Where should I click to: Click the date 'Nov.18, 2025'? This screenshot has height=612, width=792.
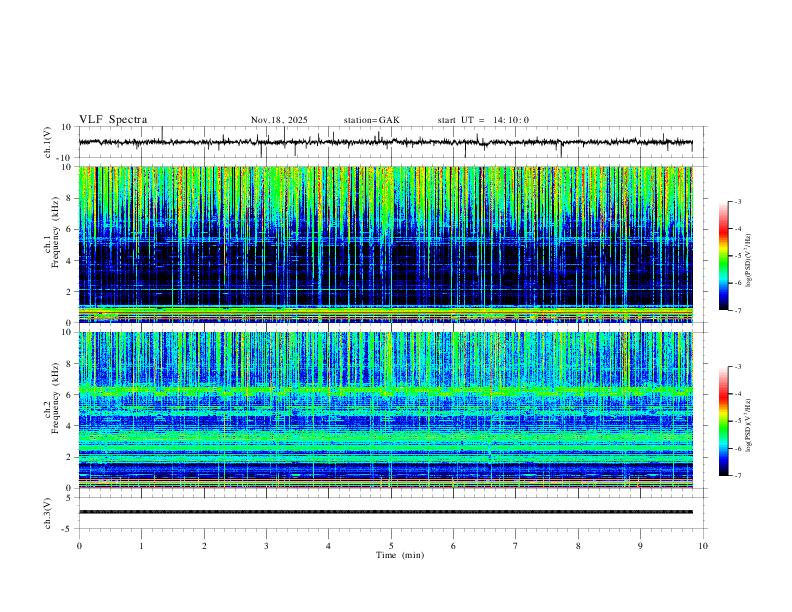(x=279, y=120)
